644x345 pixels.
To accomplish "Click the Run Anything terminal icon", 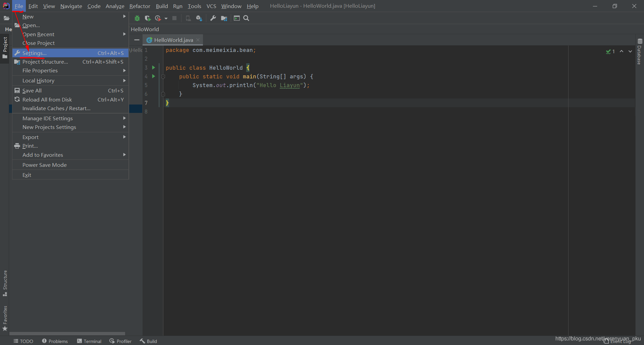I will (237, 18).
